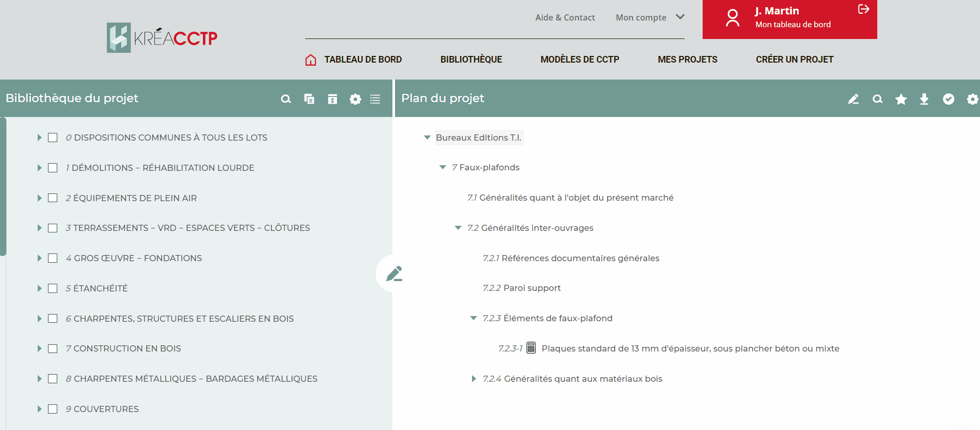
Task: Click the calculator icon beside item 7.2.3-1
Action: coord(531,348)
